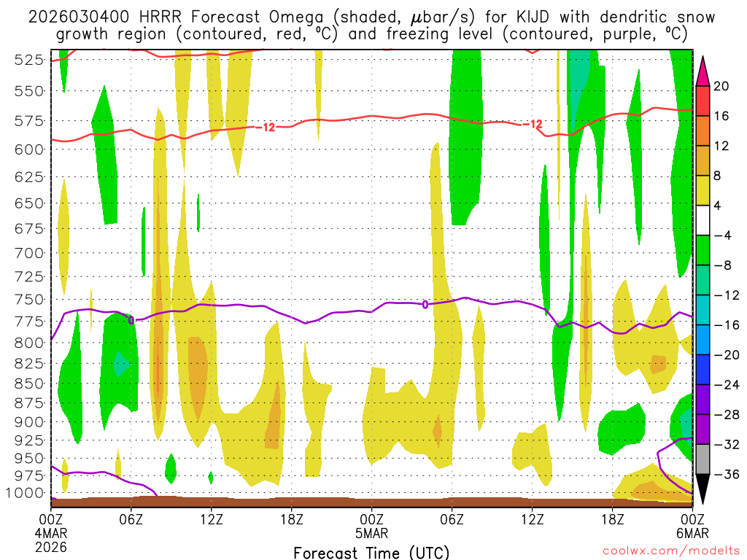Click the 18Z time label on 5MAR

click(x=612, y=518)
